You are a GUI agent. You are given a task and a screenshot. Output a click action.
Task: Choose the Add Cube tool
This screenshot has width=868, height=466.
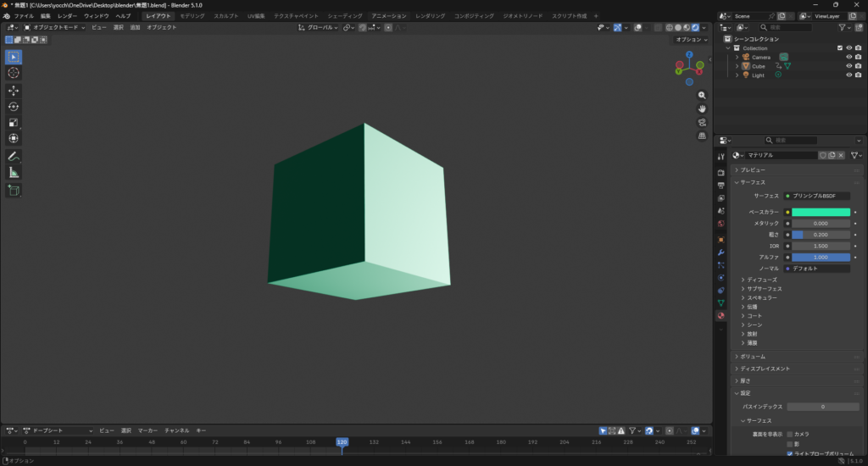point(14,191)
